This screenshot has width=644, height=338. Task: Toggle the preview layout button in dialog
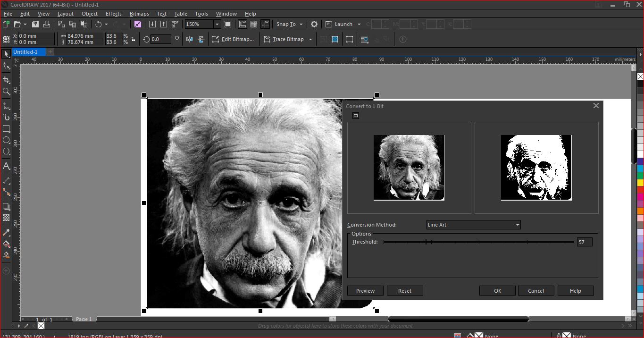coord(356,116)
